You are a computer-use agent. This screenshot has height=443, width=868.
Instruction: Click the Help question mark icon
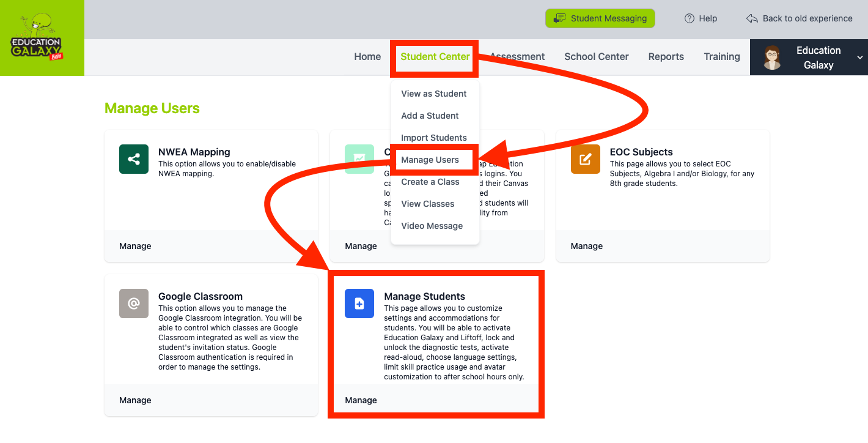(x=690, y=18)
